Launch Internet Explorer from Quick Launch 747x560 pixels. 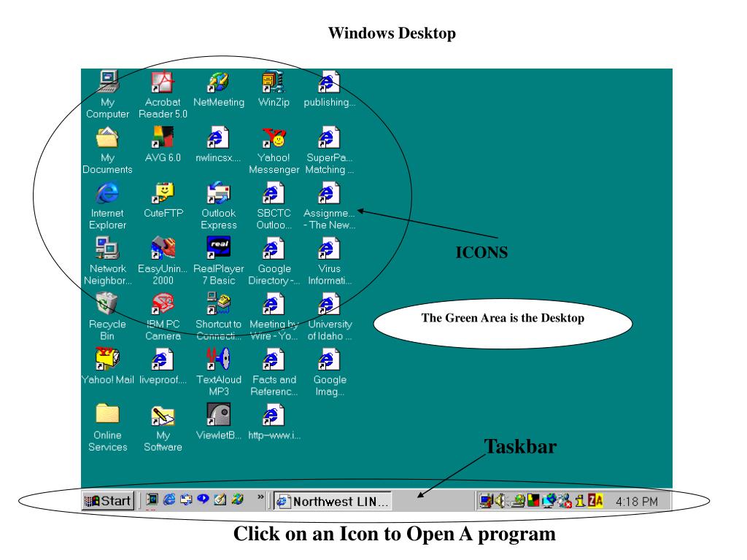[169, 499]
